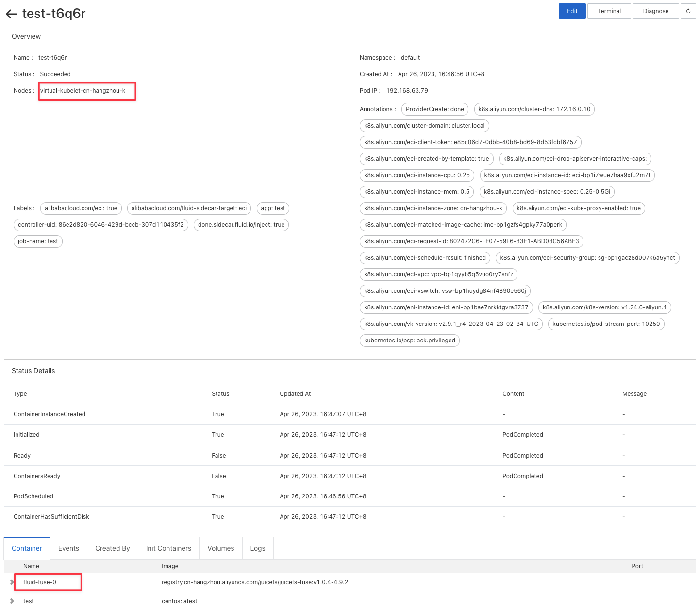Open the Logs tab
700x614 pixels.
(x=257, y=548)
